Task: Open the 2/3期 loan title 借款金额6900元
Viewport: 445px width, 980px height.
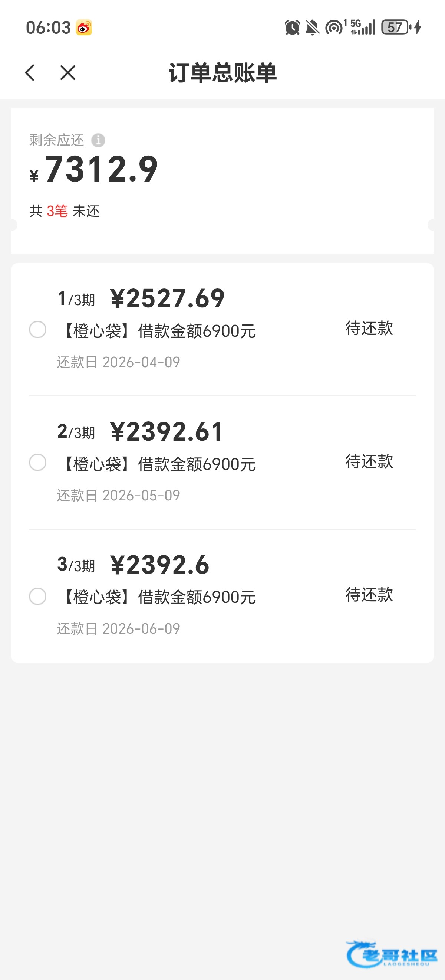Action: (158, 464)
